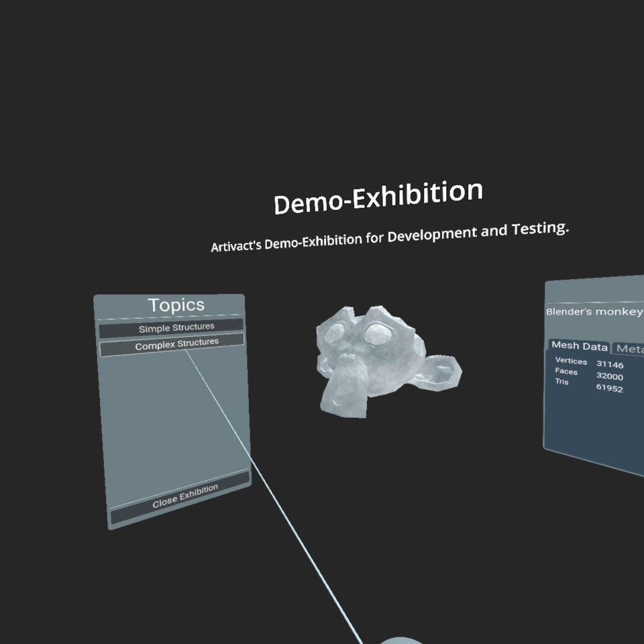Open the partially visible Meta tab

(629, 349)
